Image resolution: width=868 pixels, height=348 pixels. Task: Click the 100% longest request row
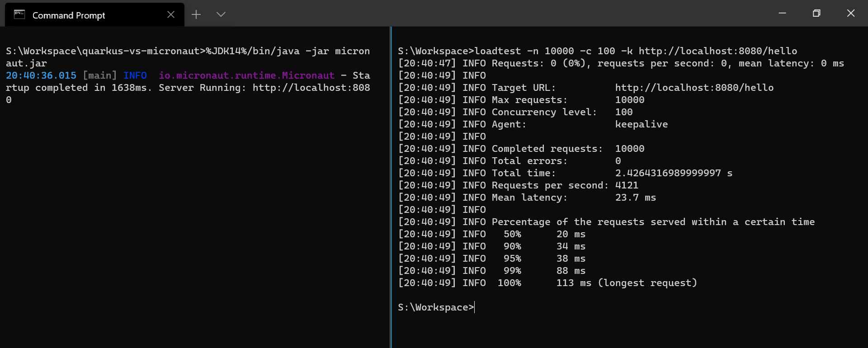(x=547, y=283)
